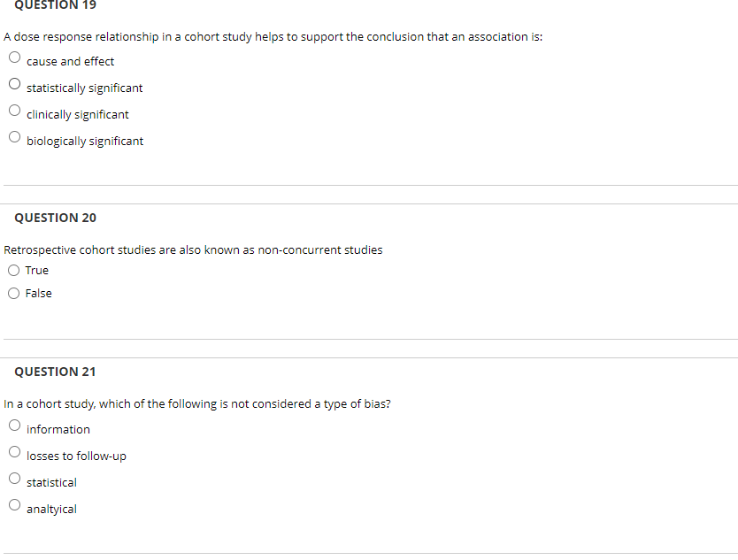Click the radio circle beside 'analtyical'
The height and width of the screenshot is (560, 738).
tap(14, 504)
